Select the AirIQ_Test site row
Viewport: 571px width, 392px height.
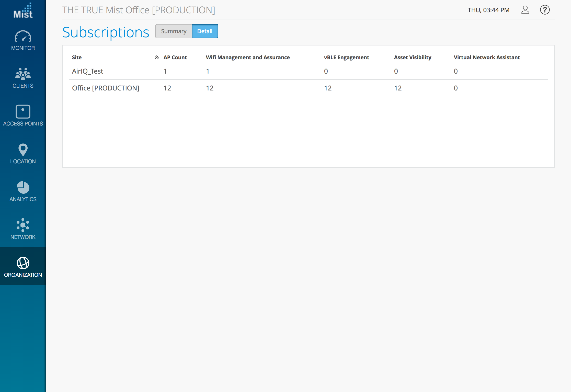tap(87, 71)
